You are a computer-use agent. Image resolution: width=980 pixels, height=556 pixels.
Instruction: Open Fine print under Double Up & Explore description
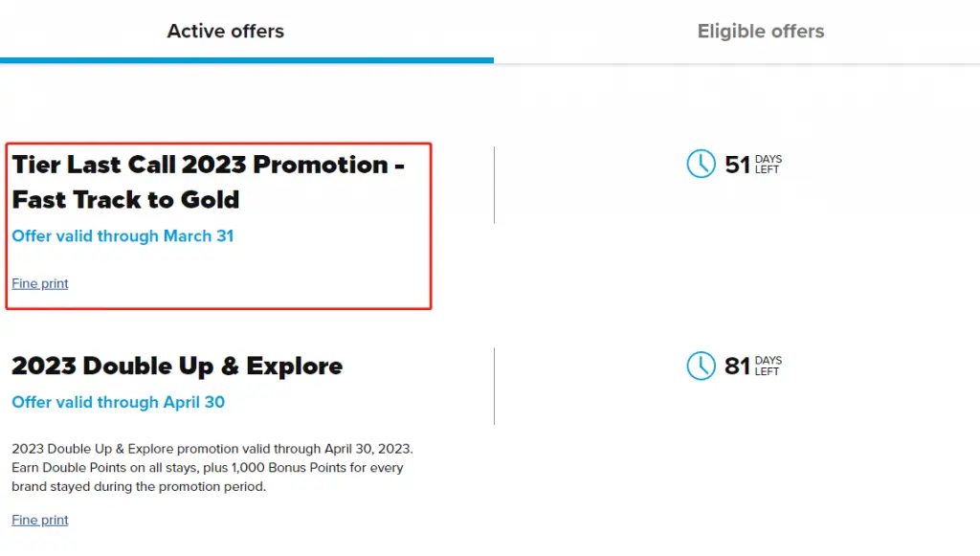(x=40, y=520)
